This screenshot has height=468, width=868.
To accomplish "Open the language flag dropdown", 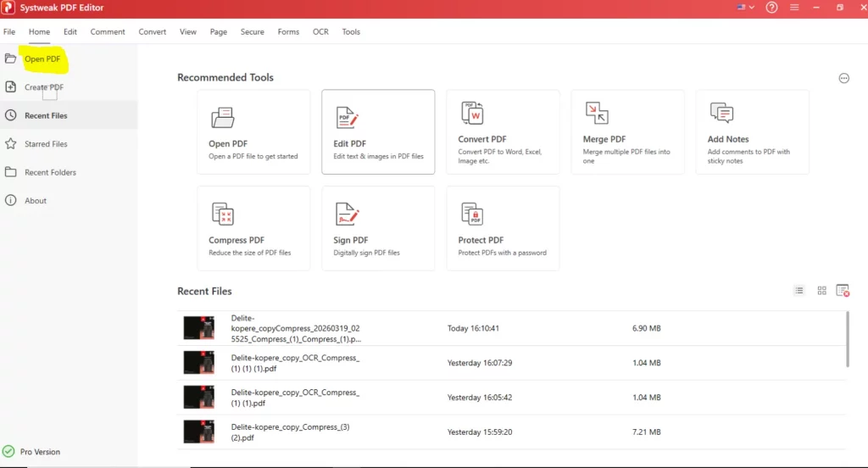I will pyautogui.click(x=746, y=7).
